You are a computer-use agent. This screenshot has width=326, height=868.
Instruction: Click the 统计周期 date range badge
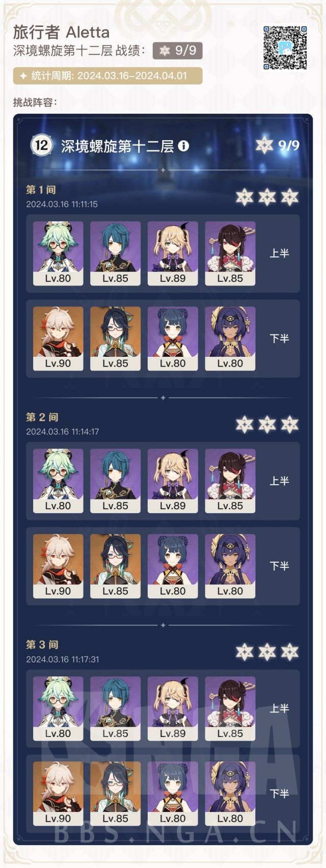click(108, 76)
